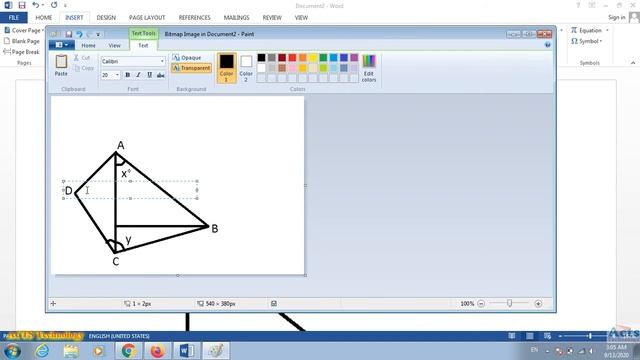Open Word HOME tab
The width and height of the screenshot is (640, 360).
[44, 18]
